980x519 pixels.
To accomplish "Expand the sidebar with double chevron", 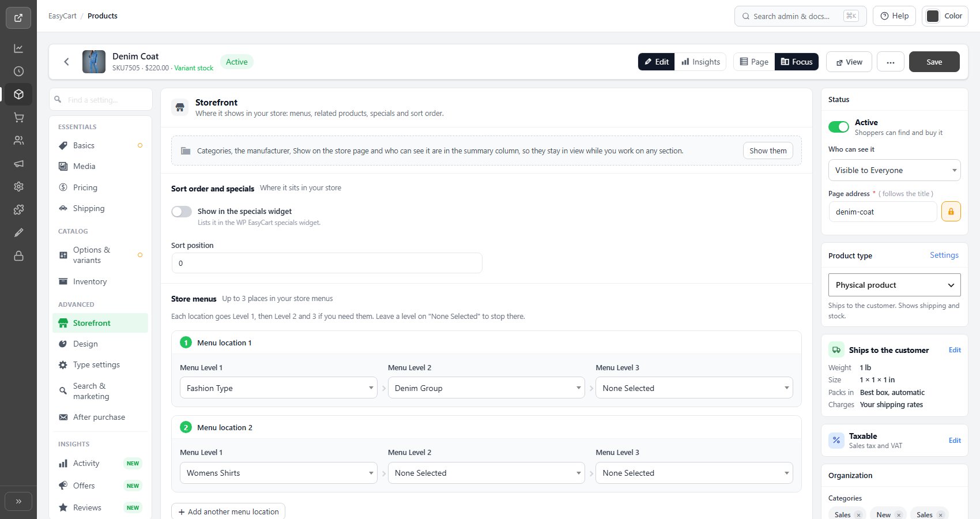I will (x=18, y=502).
